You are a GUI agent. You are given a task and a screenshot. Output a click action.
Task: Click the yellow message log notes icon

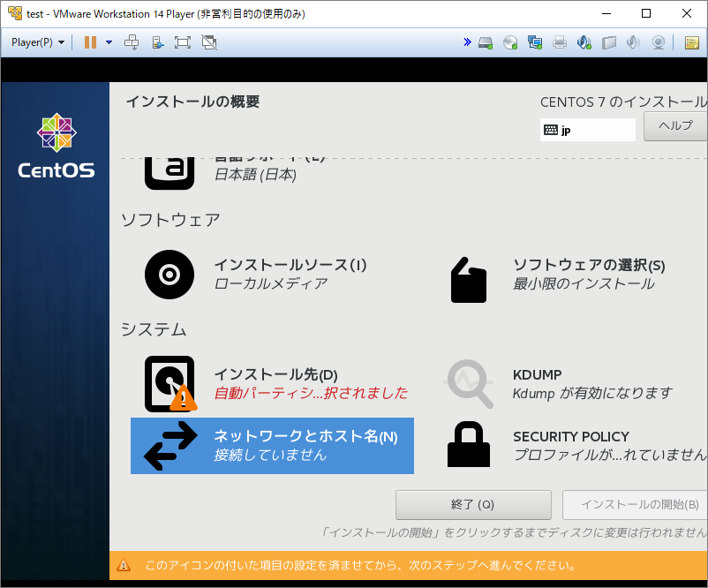click(x=692, y=43)
